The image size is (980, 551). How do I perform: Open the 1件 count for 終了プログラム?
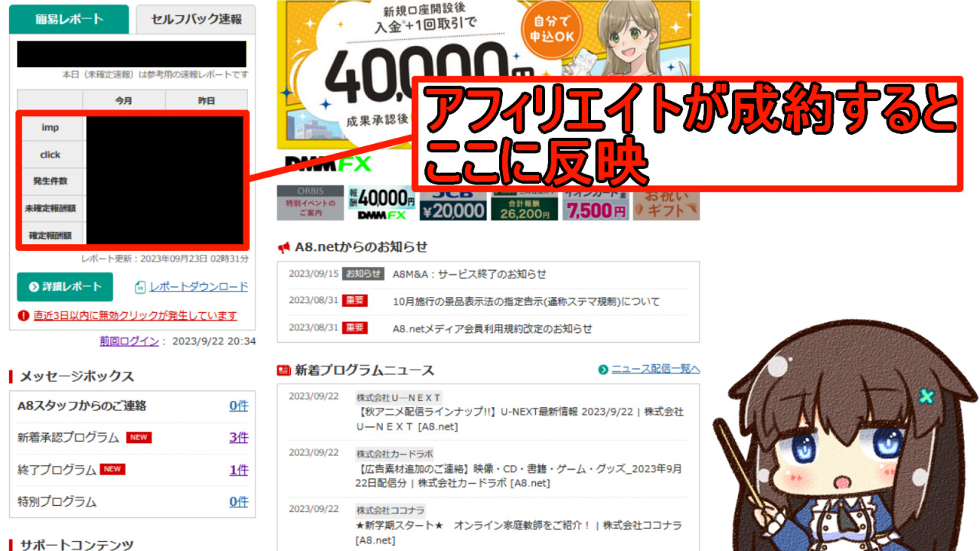click(x=239, y=470)
